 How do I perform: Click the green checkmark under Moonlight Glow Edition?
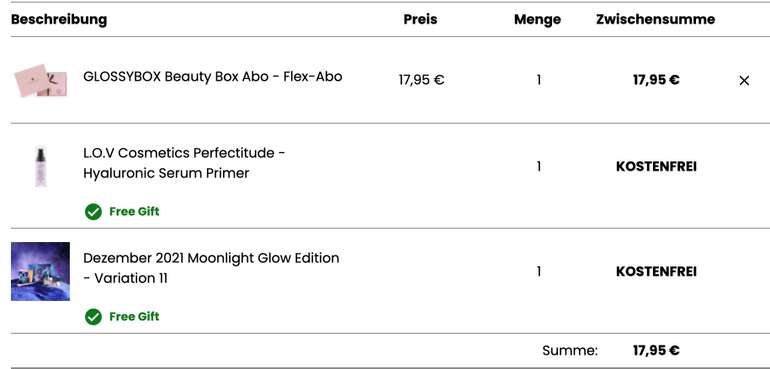click(x=93, y=317)
